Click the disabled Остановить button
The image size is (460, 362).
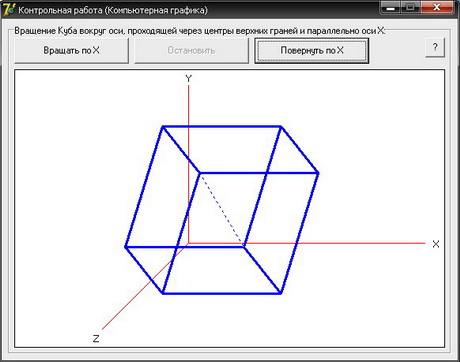191,50
